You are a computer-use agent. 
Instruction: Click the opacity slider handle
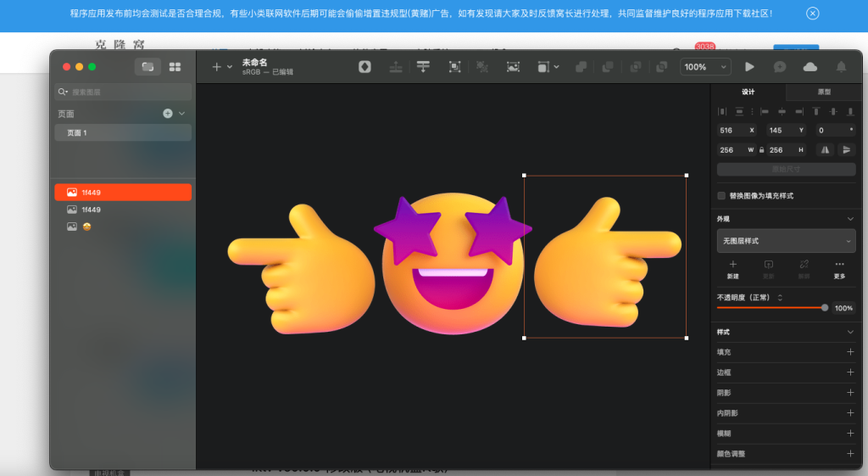click(x=824, y=307)
